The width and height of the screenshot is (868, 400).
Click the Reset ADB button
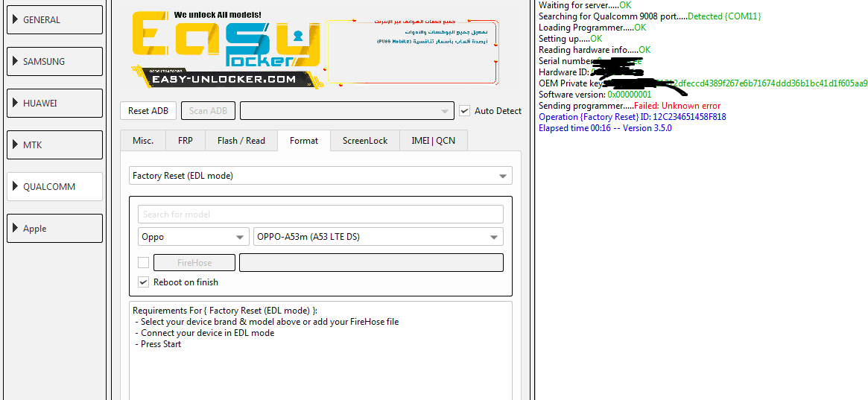(x=148, y=111)
